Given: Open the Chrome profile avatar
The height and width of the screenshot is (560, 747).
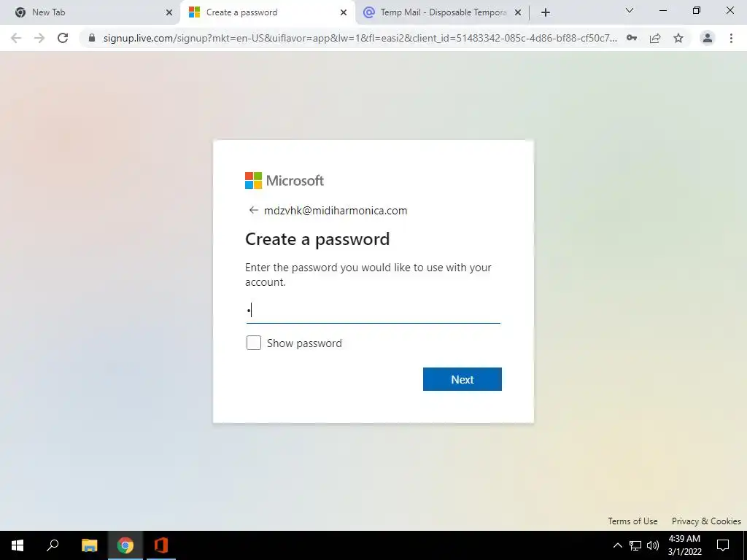Looking at the screenshot, I should click(708, 38).
